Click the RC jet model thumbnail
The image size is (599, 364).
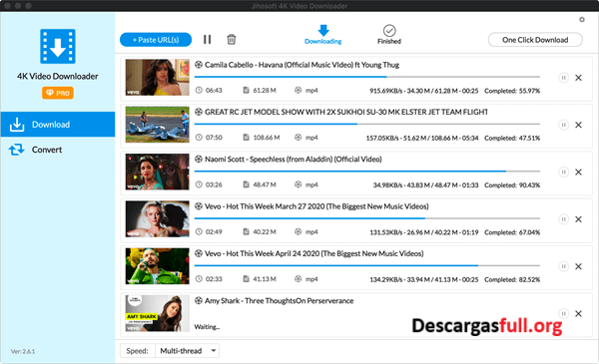[158, 125]
